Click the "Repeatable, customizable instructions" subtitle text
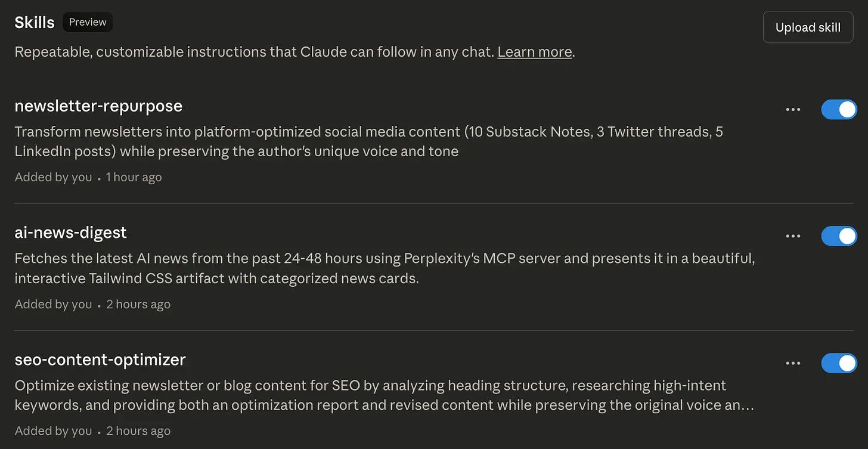 pyautogui.click(x=254, y=52)
